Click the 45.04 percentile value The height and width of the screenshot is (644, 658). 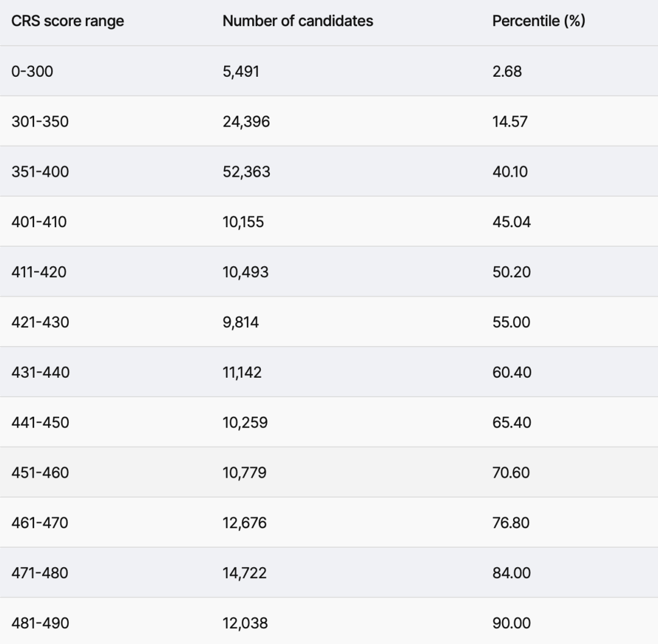pyautogui.click(x=511, y=222)
